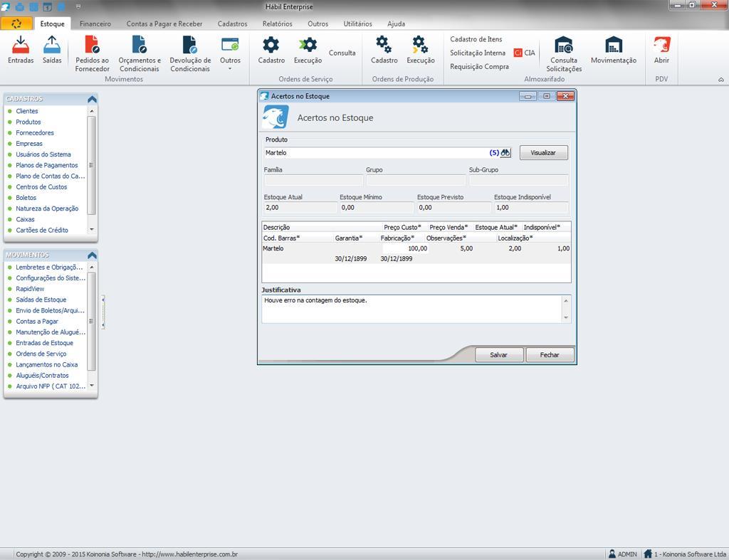The width and height of the screenshot is (729, 560).
Task: Click the red CIA icon
Action: 518,53
